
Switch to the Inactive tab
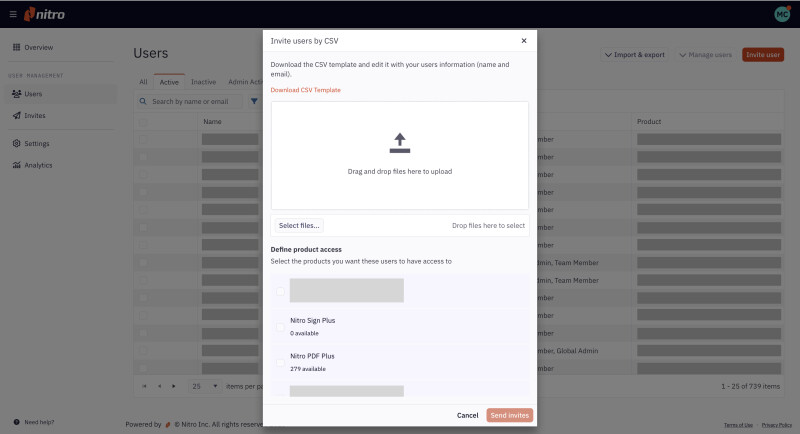203,82
